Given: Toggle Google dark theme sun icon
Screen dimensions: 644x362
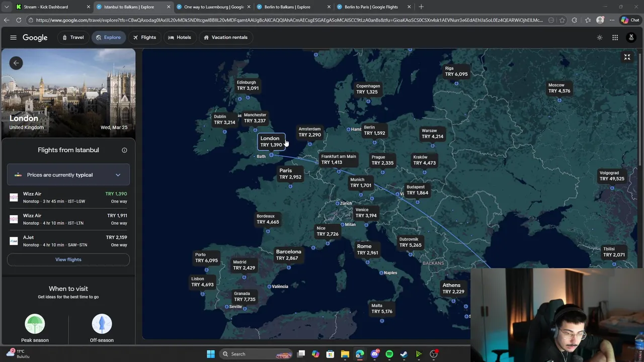Looking at the screenshot, I should click(600, 38).
